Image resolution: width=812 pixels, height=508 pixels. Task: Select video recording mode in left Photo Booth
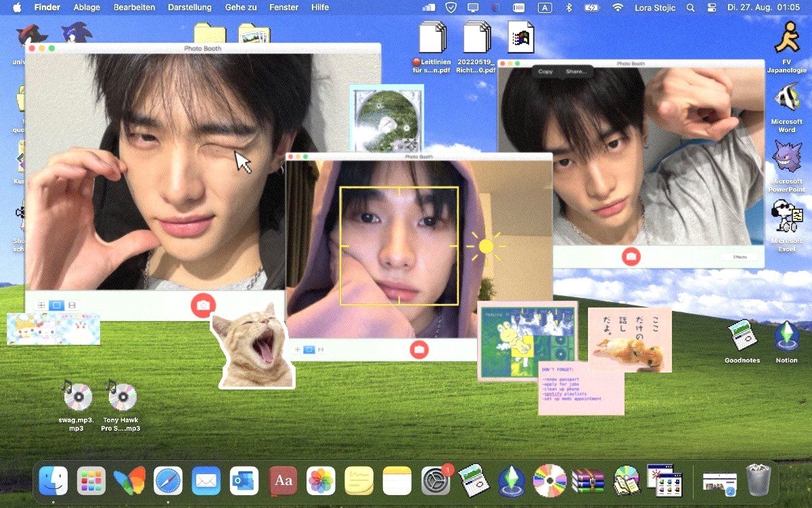(72, 305)
